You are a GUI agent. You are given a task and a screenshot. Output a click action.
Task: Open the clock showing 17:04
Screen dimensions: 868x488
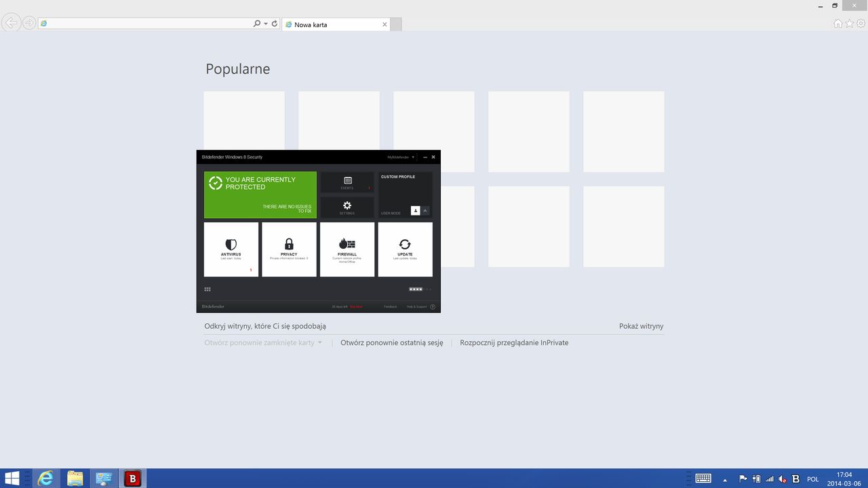coord(844,479)
